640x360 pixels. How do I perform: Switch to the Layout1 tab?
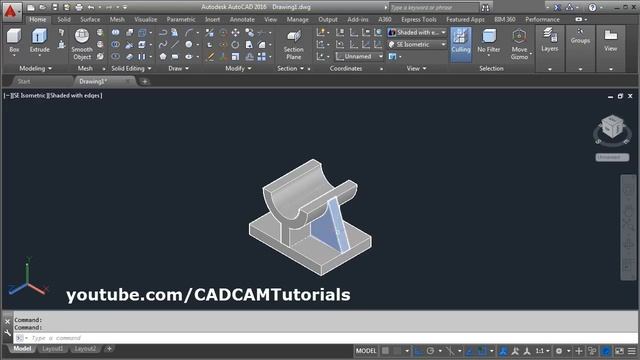(x=53, y=349)
